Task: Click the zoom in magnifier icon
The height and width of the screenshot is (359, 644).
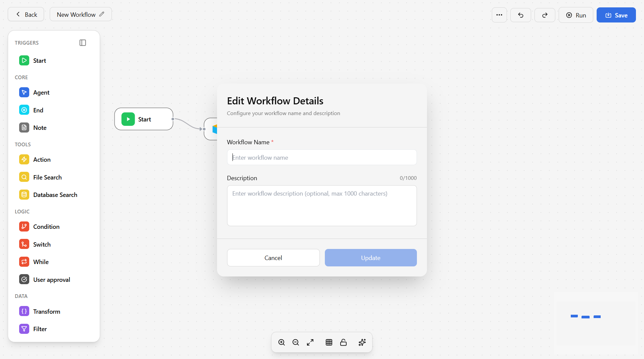Action: click(282, 342)
